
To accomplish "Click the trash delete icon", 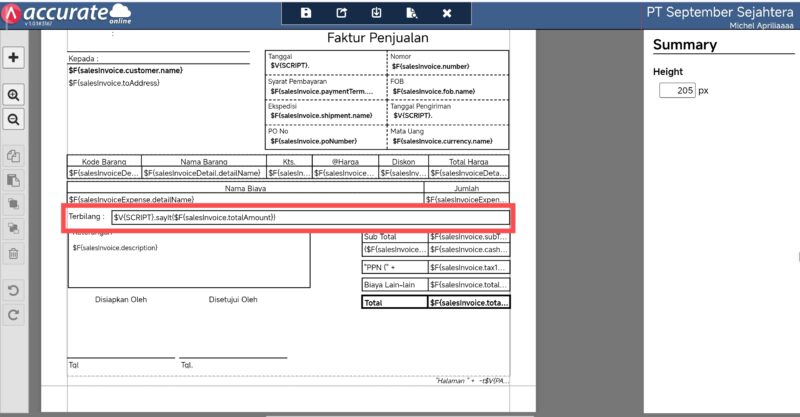I will click(14, 253).
